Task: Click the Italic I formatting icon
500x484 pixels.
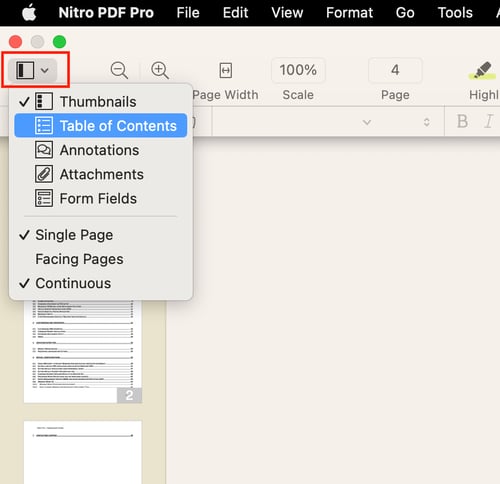Action: point(489,121)
